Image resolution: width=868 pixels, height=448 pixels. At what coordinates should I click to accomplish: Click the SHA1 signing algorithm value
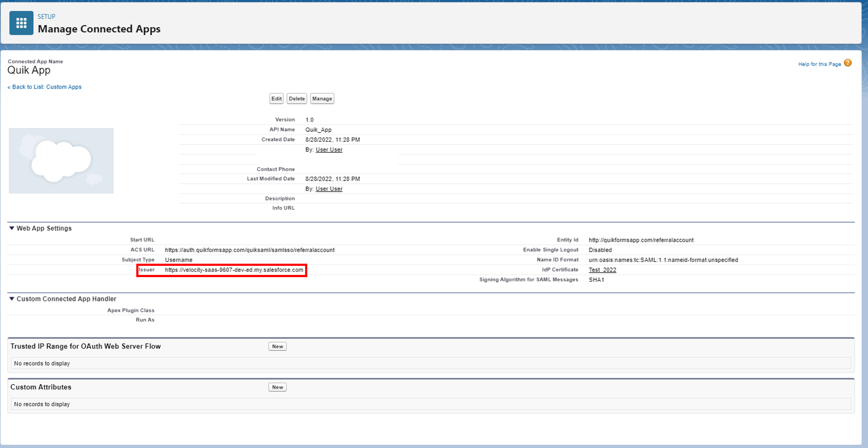(x=596, y=280)
